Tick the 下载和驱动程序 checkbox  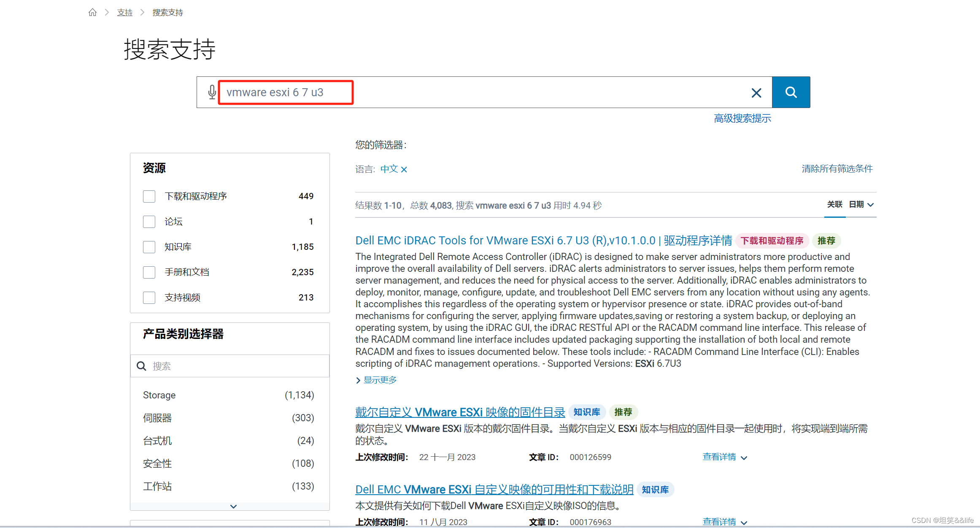point(149,196)
